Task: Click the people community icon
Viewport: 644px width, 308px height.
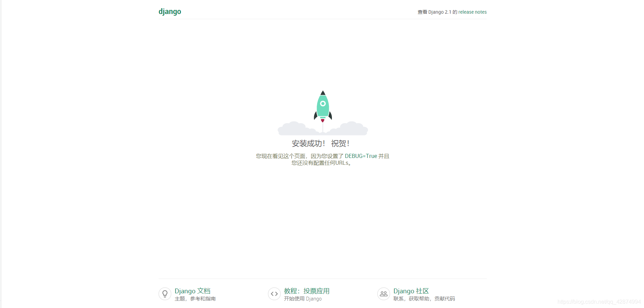Action: point(384,294)
